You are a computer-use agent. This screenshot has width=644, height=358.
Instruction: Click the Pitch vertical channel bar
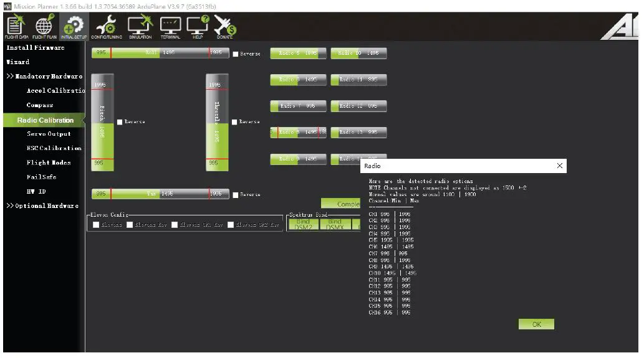(x=102, y=122)
